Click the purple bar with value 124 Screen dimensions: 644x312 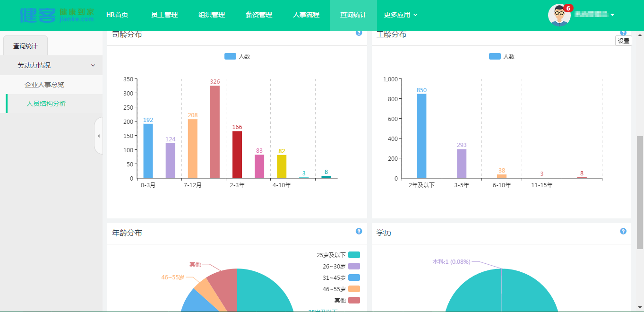170,161
